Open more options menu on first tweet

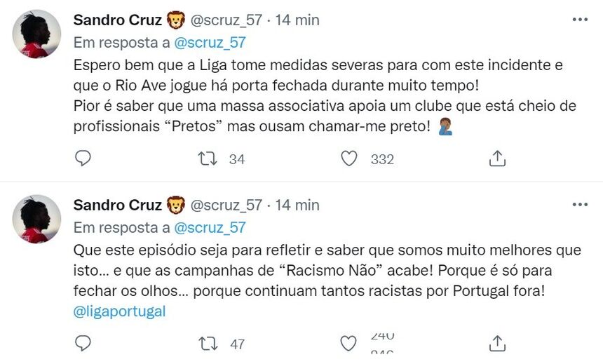tap(580, 20)
